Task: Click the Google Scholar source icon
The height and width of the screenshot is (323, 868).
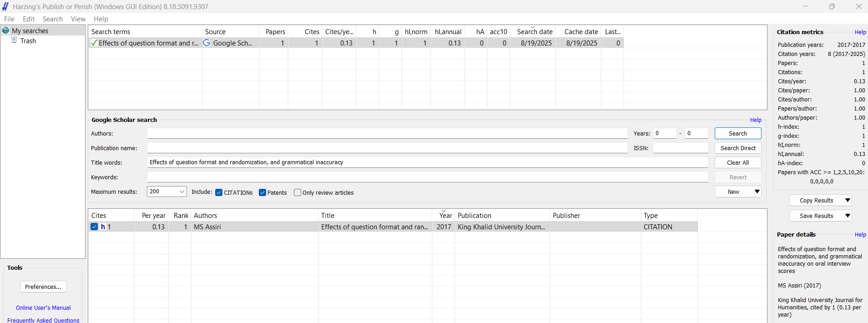Action: point(207,43)
